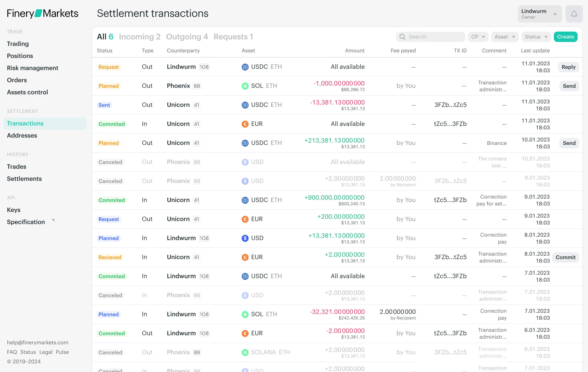Click SOL icon in Planned Phoenix row

point(245,86)
